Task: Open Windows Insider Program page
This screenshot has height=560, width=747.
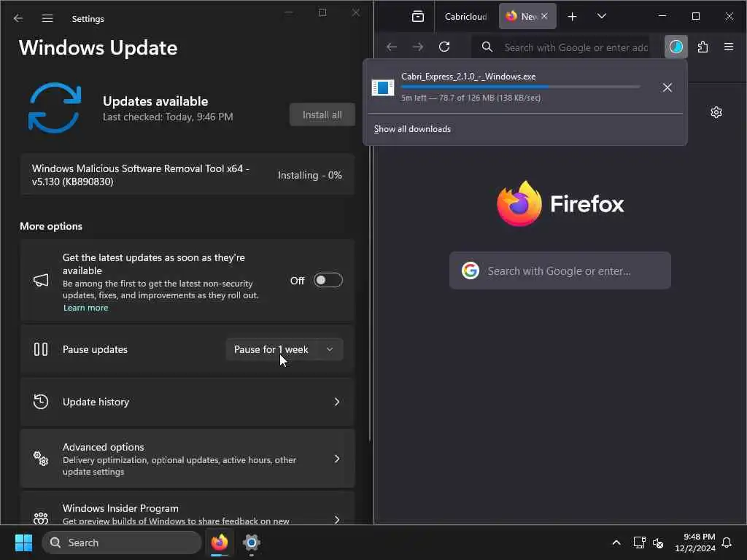Action: pos(187,508)
